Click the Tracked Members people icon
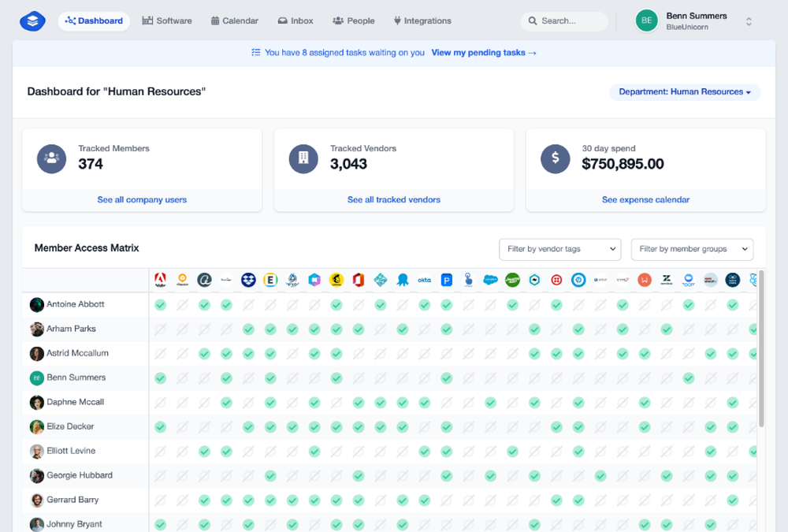The image size is (788, 532). pyautogui.click(x=52, y=159)
